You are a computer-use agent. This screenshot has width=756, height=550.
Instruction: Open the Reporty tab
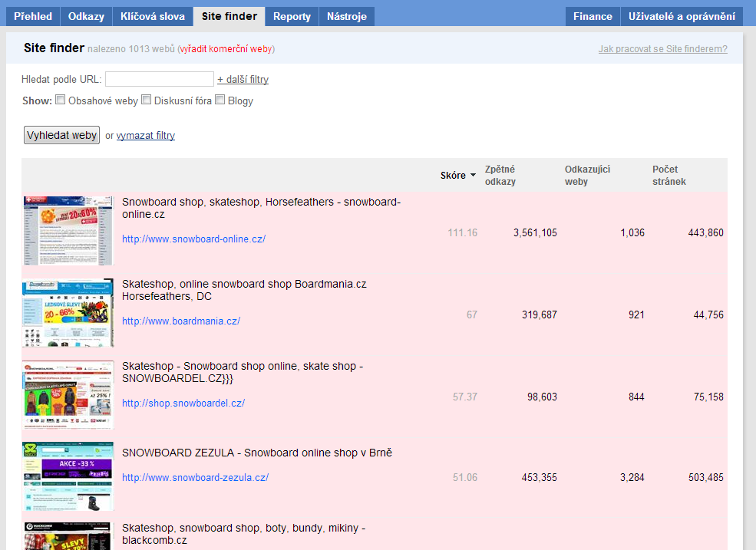(292, 16)
